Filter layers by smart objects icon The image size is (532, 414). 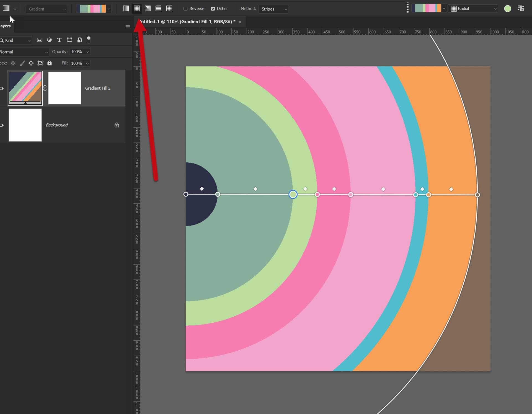79,40
